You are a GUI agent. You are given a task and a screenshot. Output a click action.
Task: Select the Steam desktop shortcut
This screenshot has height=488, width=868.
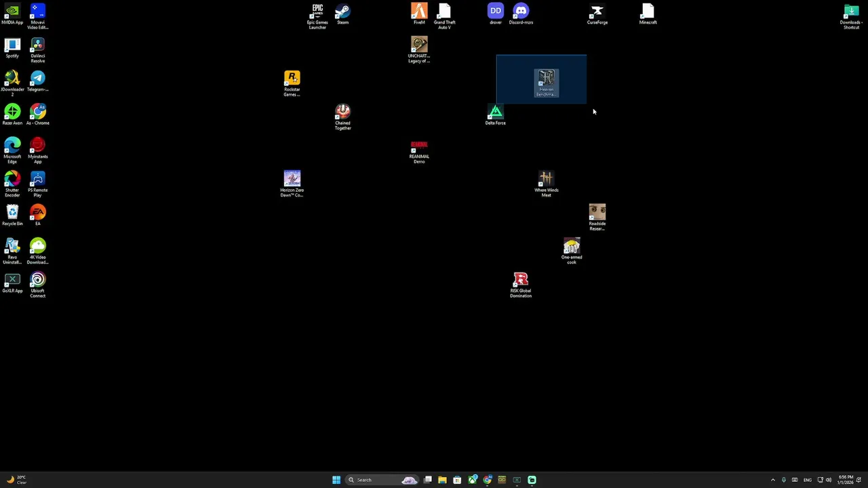click(x=342, y=15)
